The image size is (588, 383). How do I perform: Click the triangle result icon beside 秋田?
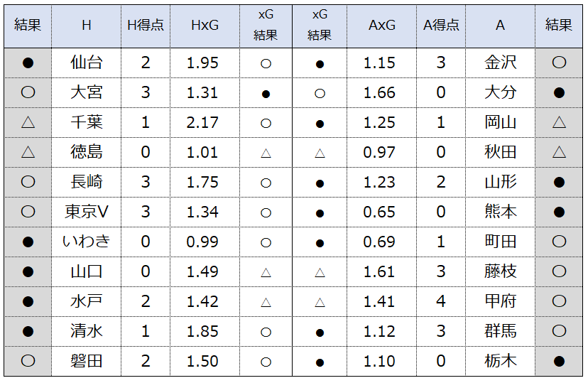(559, 152)
